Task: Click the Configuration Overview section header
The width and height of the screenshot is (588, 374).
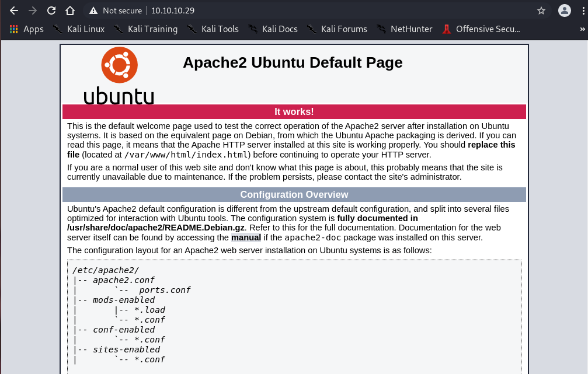Action: (x=294, y=195)
